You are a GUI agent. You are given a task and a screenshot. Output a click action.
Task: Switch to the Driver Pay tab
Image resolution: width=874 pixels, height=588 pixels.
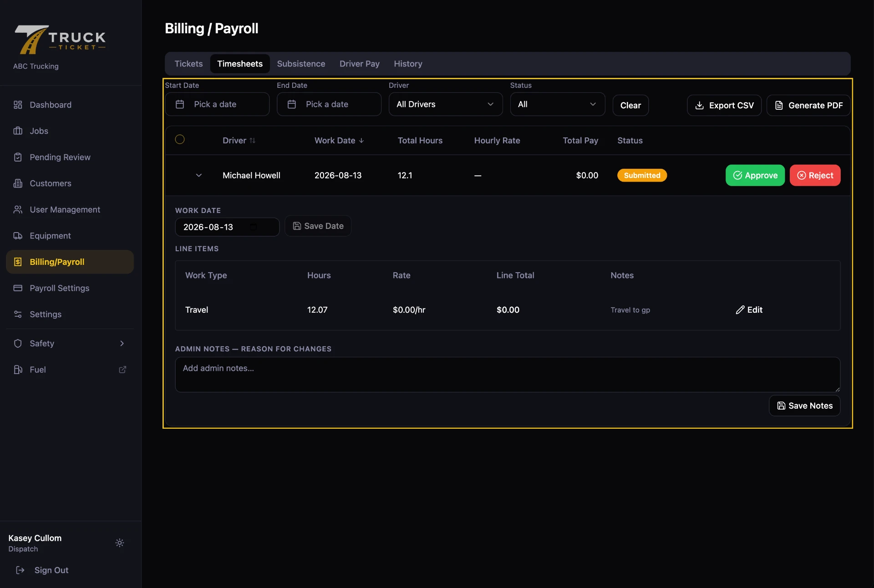pyautogui.click(x=359, y=64)
